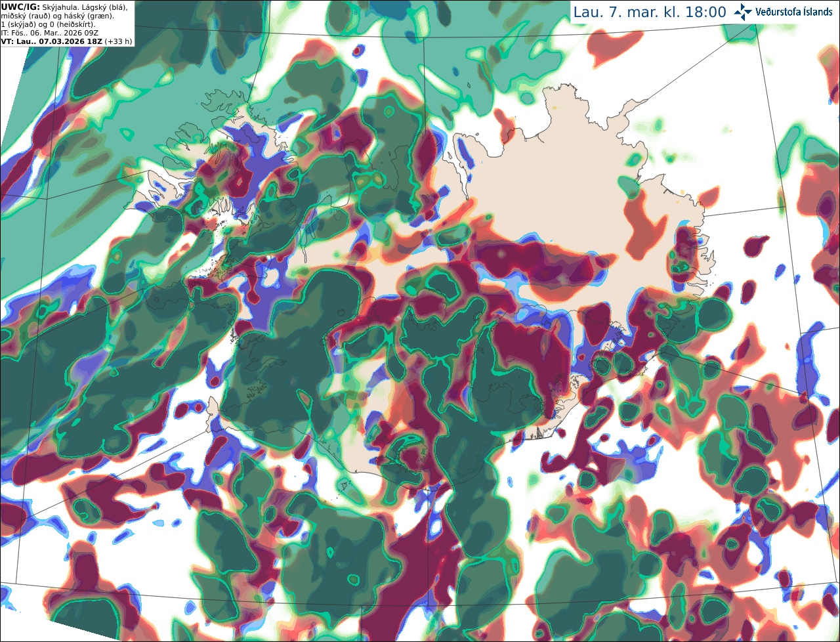Image resolution: width=840 pixels, height=642 pixels.
Task: Click the '1 (skýjað) og 0 (heiðskírt).' legend line
Action: 49,24
